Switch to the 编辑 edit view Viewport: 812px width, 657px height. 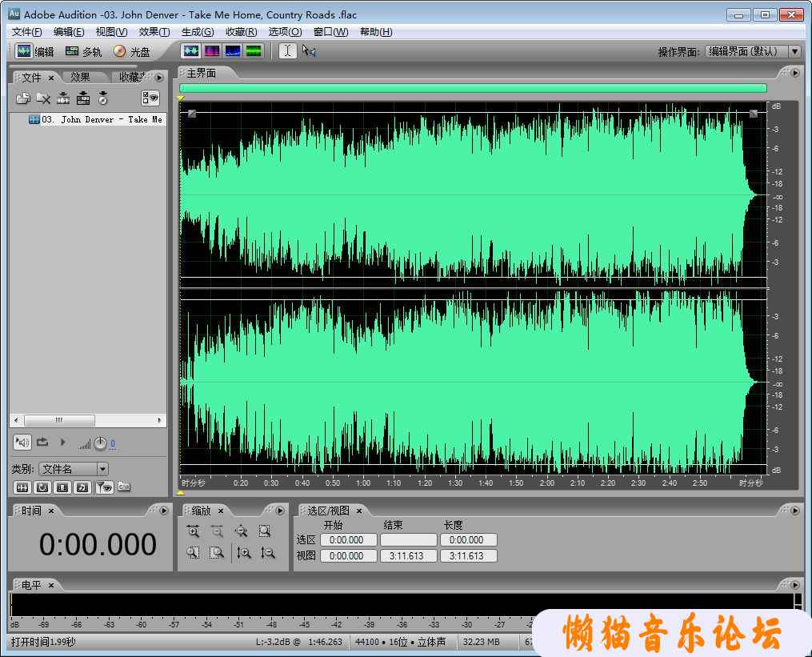[34, 51]
